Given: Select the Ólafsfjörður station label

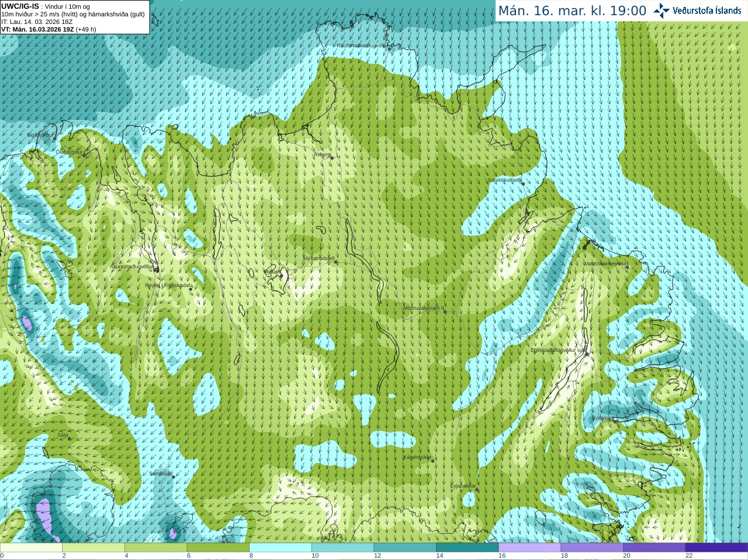Looking at the screenshot, I should tap(69, 152).
